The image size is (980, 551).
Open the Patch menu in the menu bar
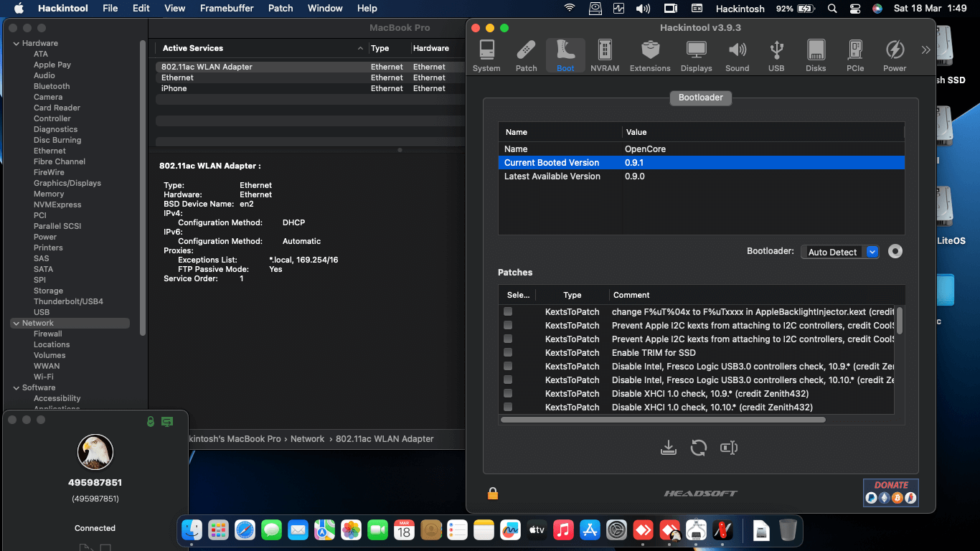pos(281,9)
